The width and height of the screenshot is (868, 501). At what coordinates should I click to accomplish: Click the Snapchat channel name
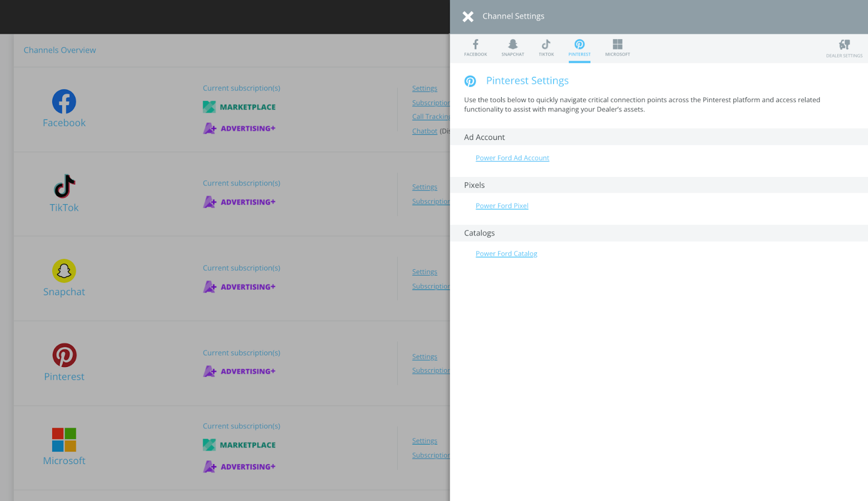coord(64,292)
